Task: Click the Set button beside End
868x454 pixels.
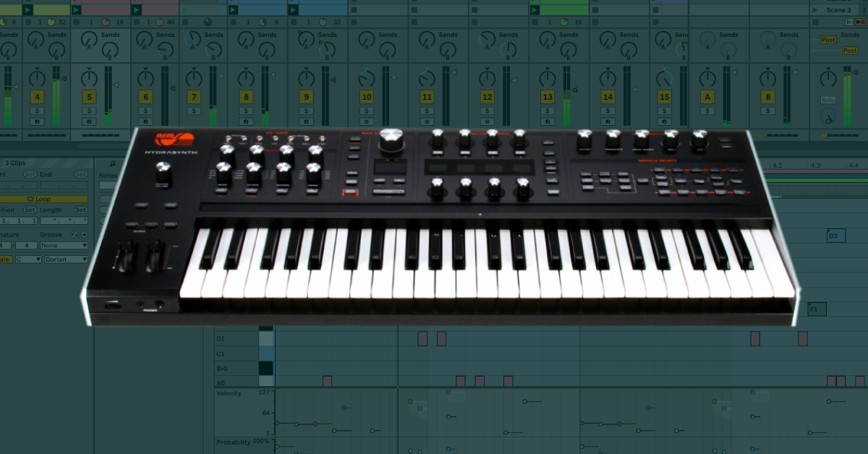Action: pyautogui.click(x=80, y=174)
